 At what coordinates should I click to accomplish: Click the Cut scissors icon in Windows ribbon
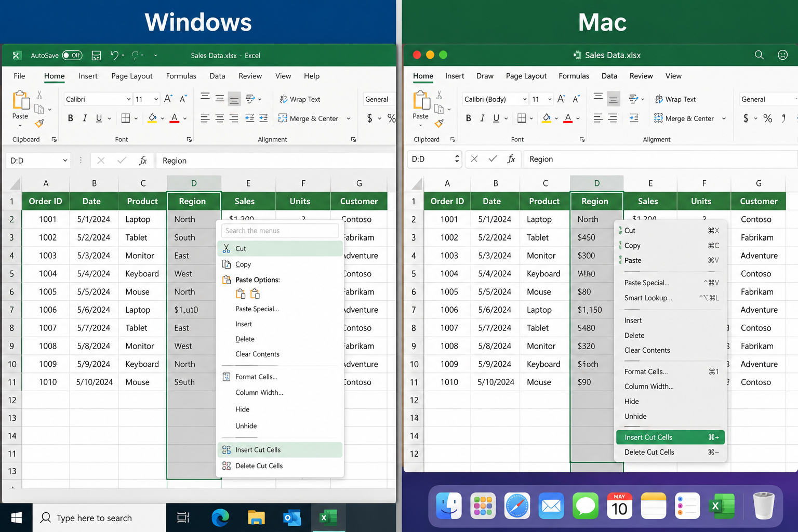[39, 95]
